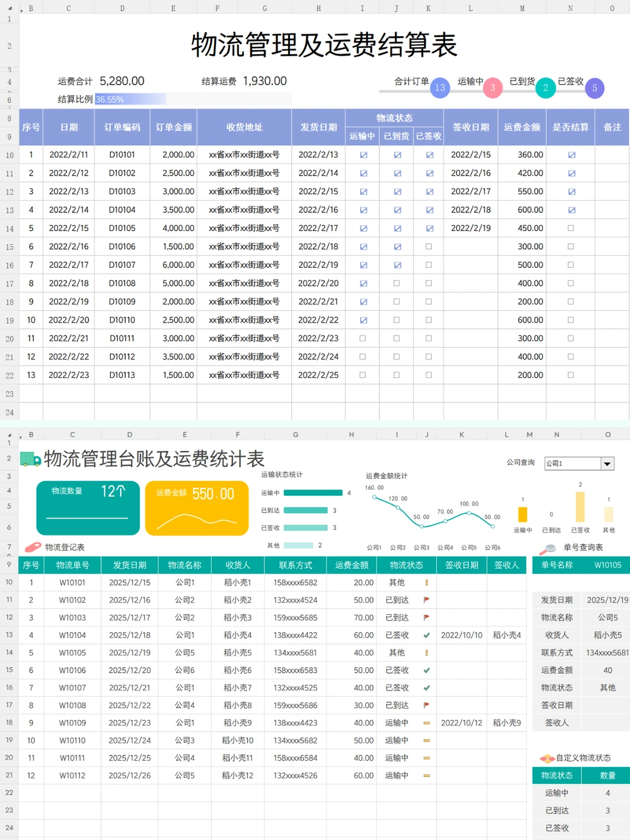This screenshot has height=840, width=630.
Task: Click the red flag icon on W10102's 已到达 status
Action: tap(428, 600)
